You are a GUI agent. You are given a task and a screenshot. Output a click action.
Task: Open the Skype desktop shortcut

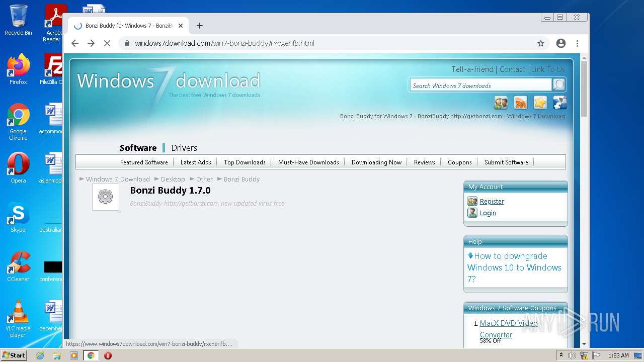(18, 217)
